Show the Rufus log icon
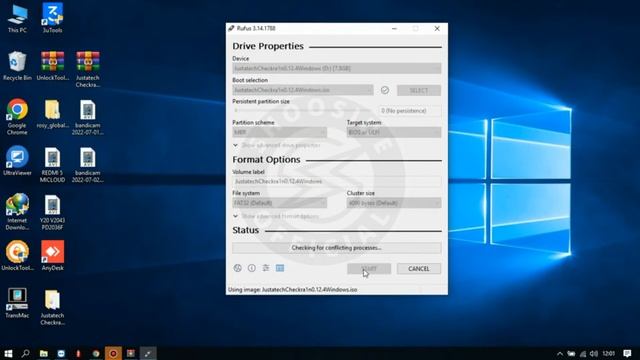 [280, 268]
